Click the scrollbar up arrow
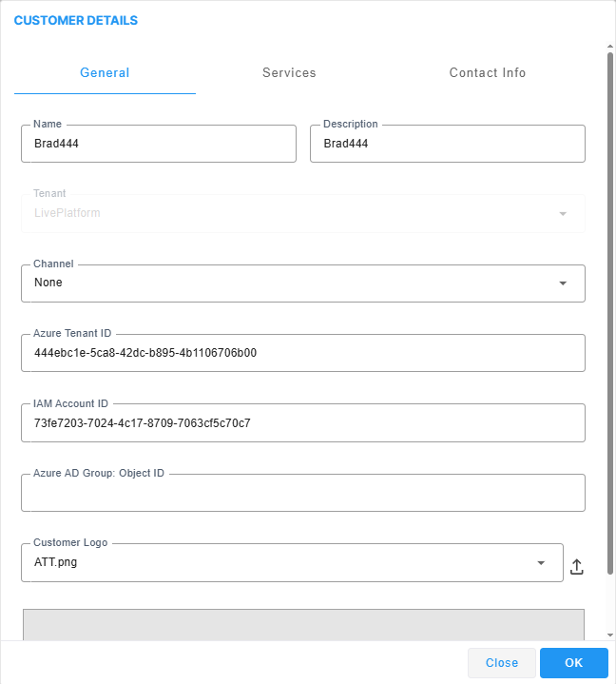616x684 pixels. (x=610, y=46)
